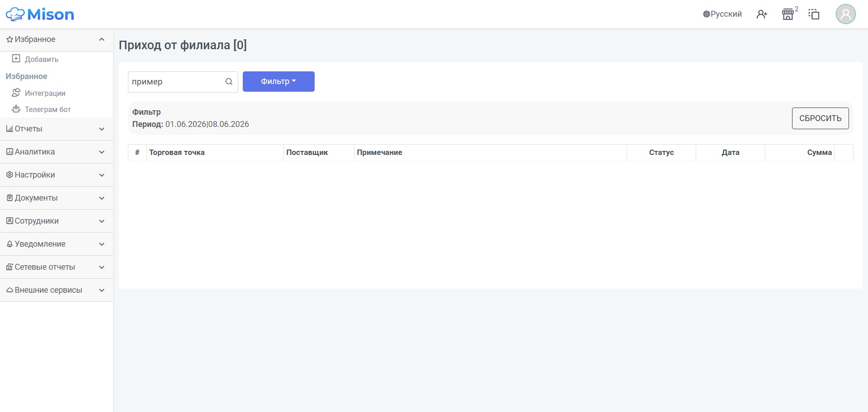Image resolution: width=868 pixels, height=412 pixels.
Task: Expand Сетевые отчеты in the sidebar
Action: coord(57,267)
